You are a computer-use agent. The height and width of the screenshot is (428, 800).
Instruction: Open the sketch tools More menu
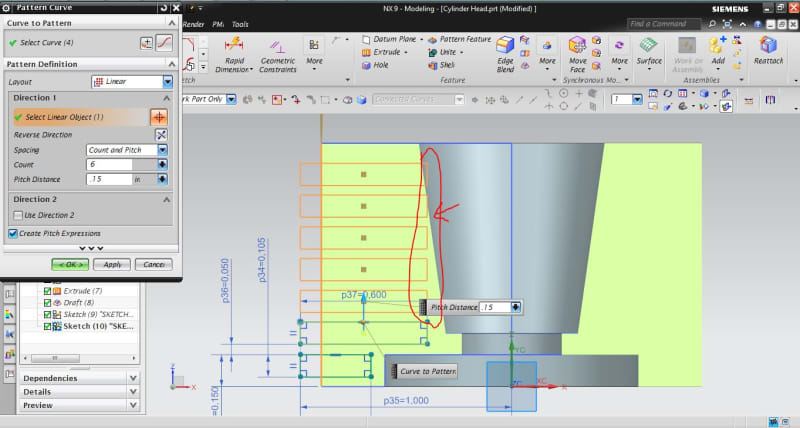[x=314, y=55]
